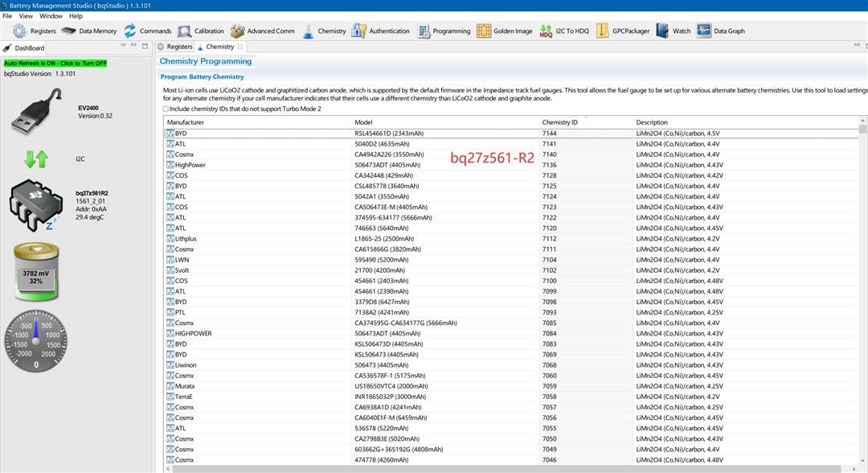Select ATL 5040D2 (4635mAh) row
Image resolution: width=868 pixels, height=473 pixels.
[x=511, y=144]
